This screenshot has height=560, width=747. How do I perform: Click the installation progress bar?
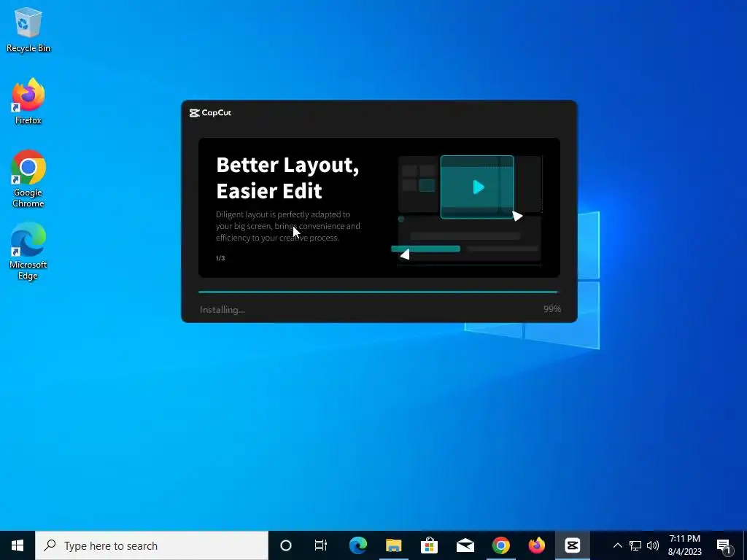(x=379, y=292)
